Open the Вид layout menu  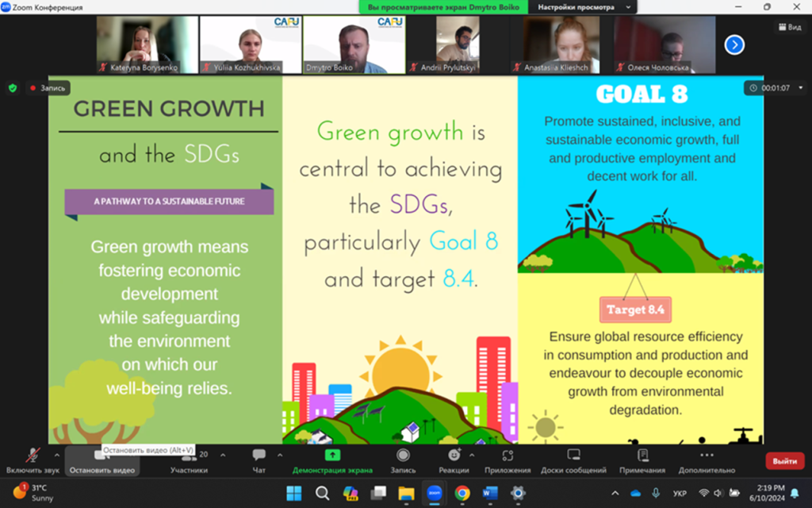pos(789,27)
